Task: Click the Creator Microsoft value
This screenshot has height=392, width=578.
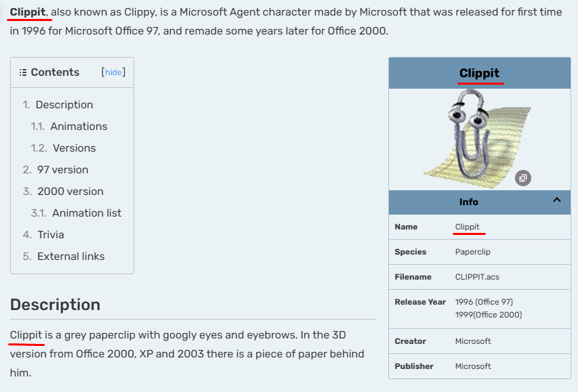Action: tap(473, 341)
